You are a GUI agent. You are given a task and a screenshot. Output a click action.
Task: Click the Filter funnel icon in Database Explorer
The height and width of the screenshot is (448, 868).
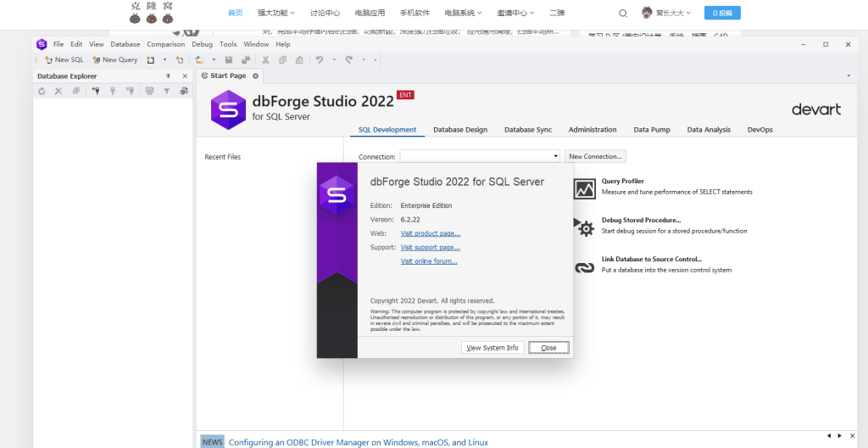(x=166, y=91)
